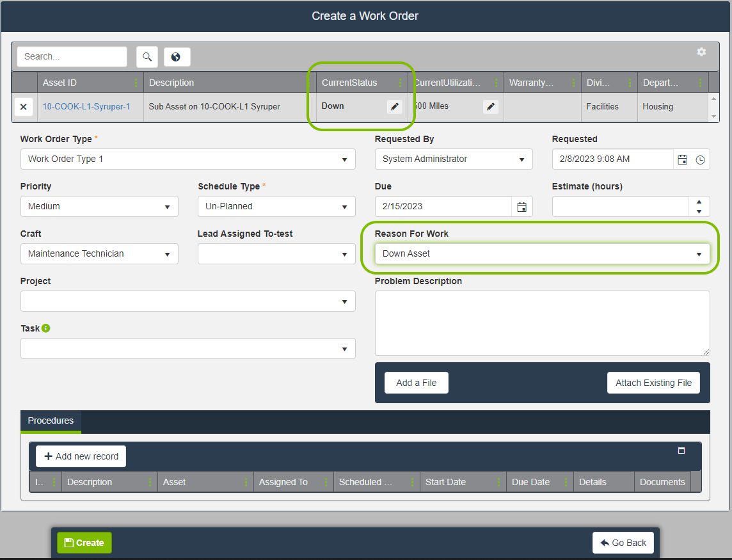Click the green Create button

pos(84,543)
